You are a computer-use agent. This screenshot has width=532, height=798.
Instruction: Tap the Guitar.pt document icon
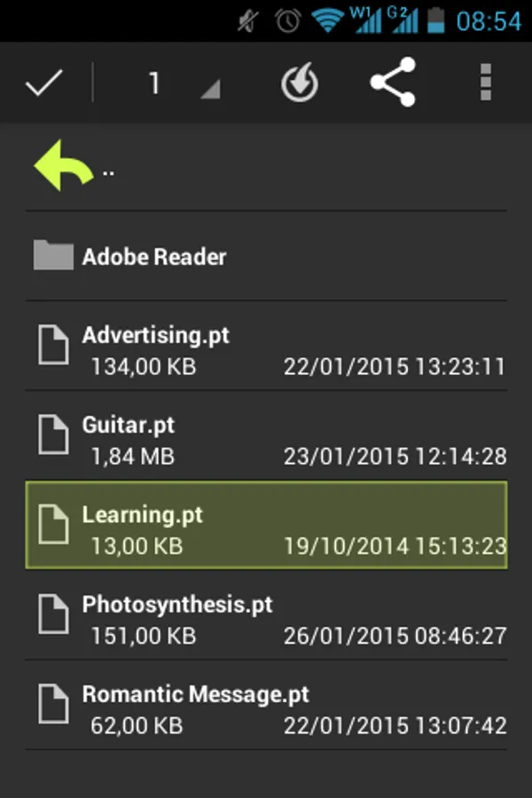(53, 434)
